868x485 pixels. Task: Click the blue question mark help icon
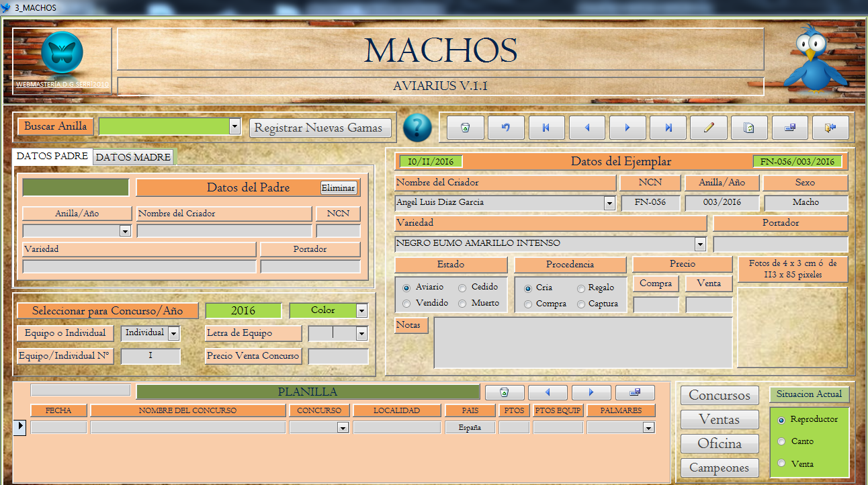[x=417, y=128]
